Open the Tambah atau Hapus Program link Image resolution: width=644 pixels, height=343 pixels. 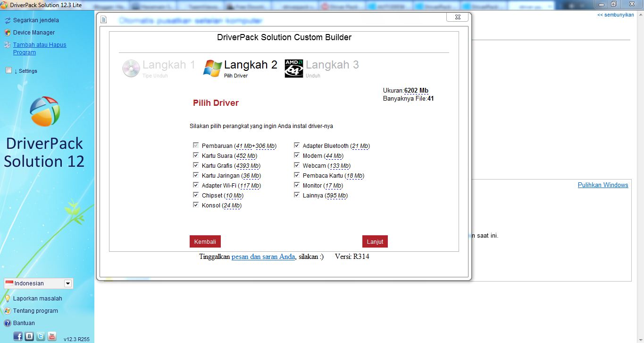[40, 49]
